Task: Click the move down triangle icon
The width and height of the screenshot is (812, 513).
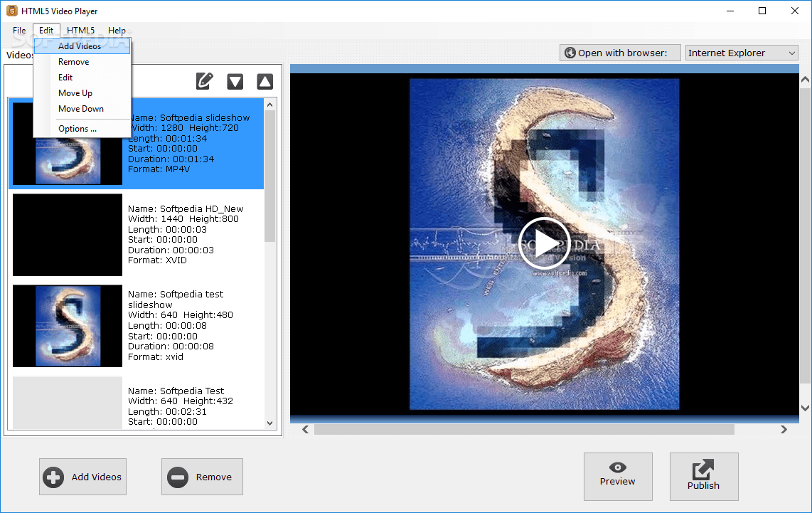Action: coord(235,81)
